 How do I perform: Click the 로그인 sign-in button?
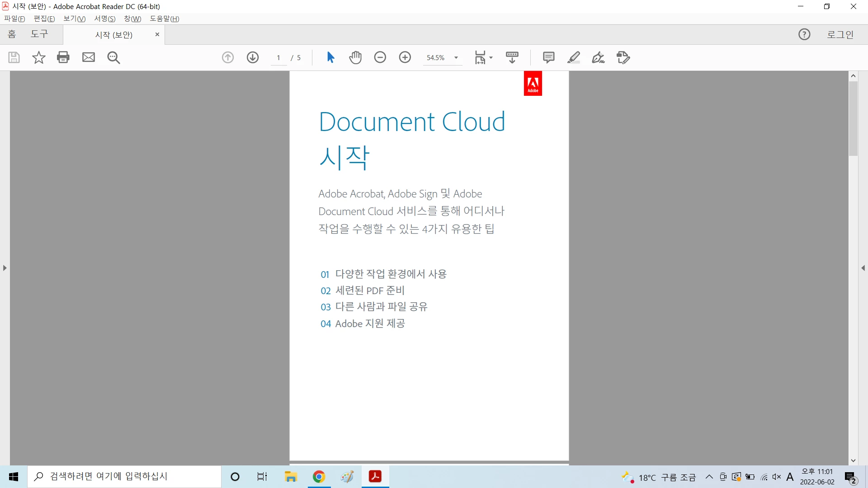pyautogui.click(x=840, y=34)
